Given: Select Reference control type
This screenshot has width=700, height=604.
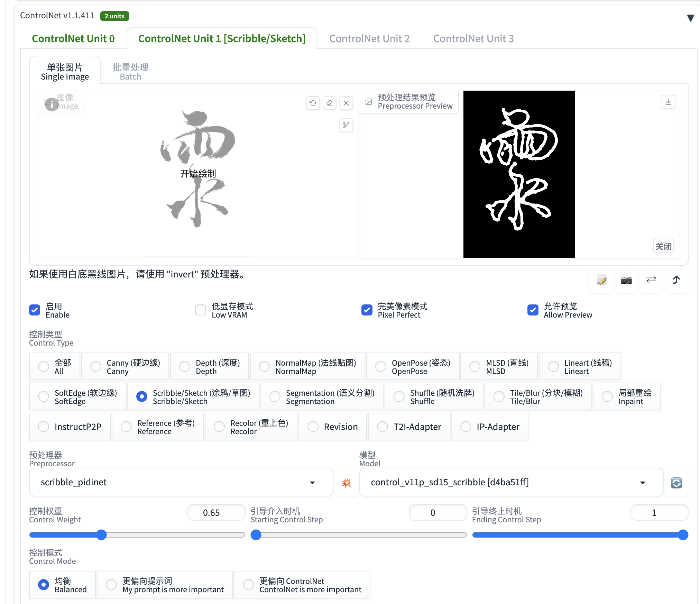Looking at the screenshot, I should (x=158, y=427).
